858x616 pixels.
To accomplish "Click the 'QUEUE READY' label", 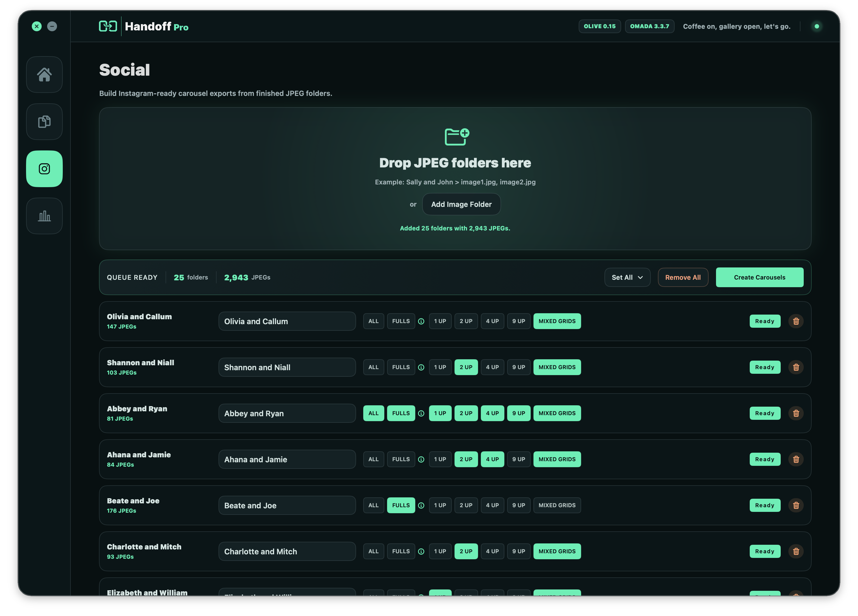I will point(132,278).
